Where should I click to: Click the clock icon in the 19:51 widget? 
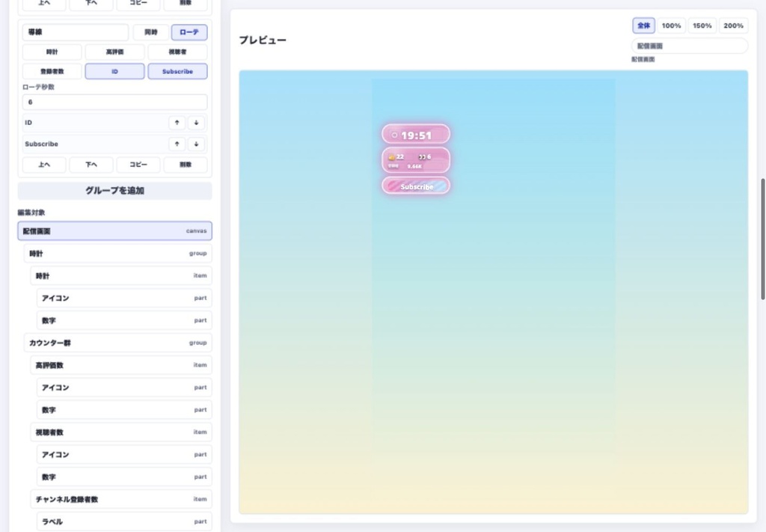[394, 135]
